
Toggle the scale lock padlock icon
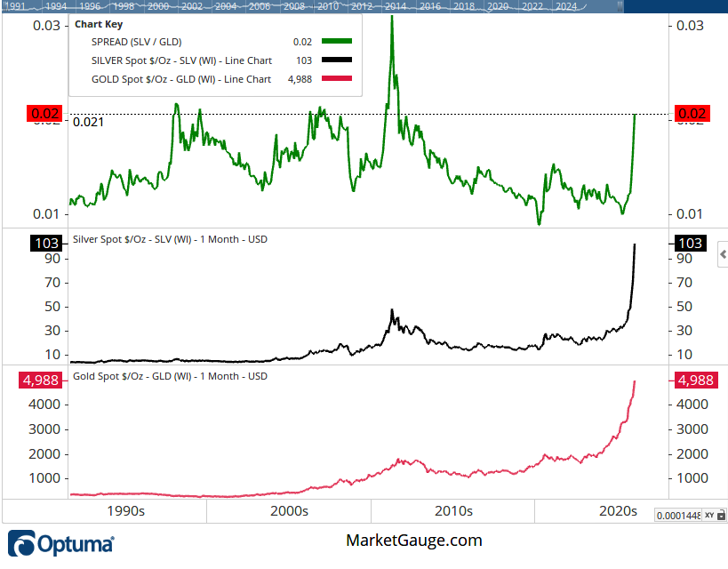(x=721, y=516)
